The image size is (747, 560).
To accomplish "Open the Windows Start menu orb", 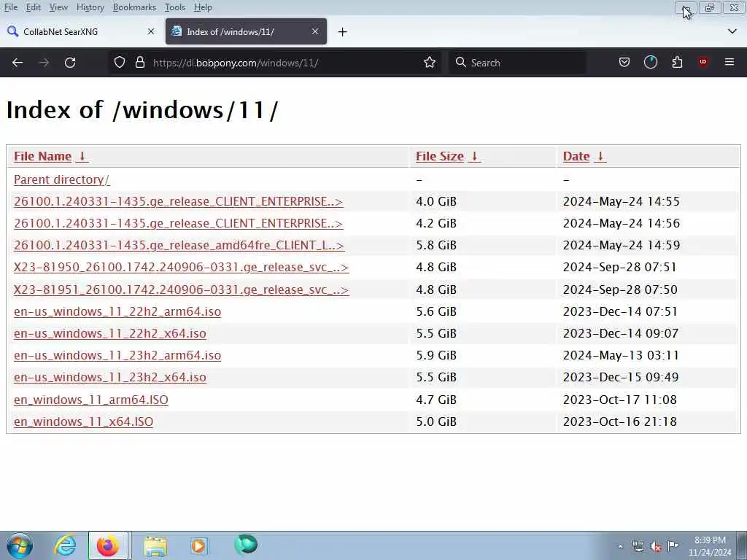I will point(20,545).
